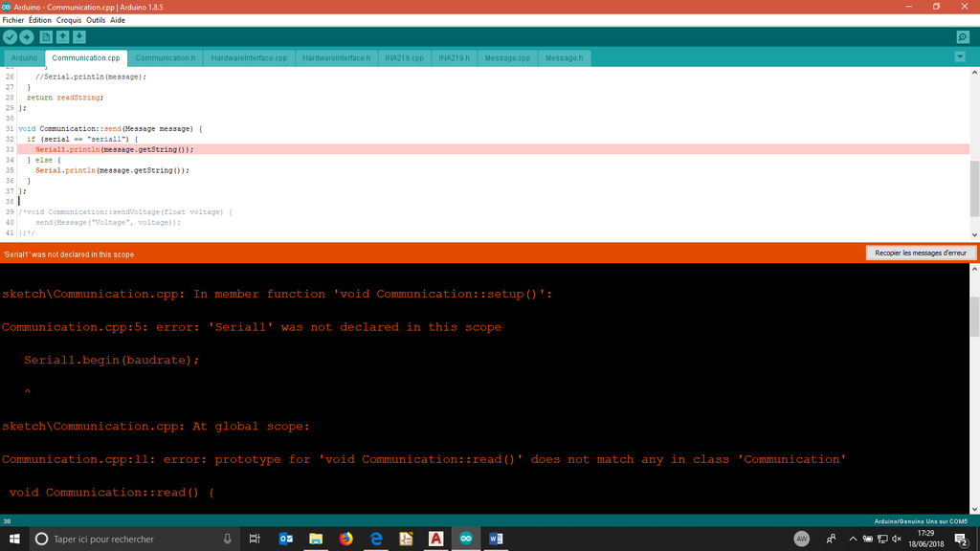The width and height of the screenshot is (980, 551).
Task: Click the editor scrollbar down arrow
Action: click(x=974, y=235)
